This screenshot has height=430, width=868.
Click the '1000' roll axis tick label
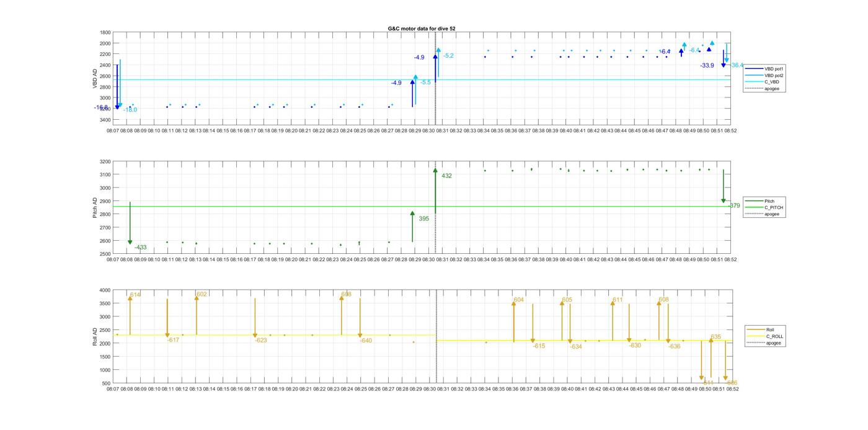tap(105, 370)
